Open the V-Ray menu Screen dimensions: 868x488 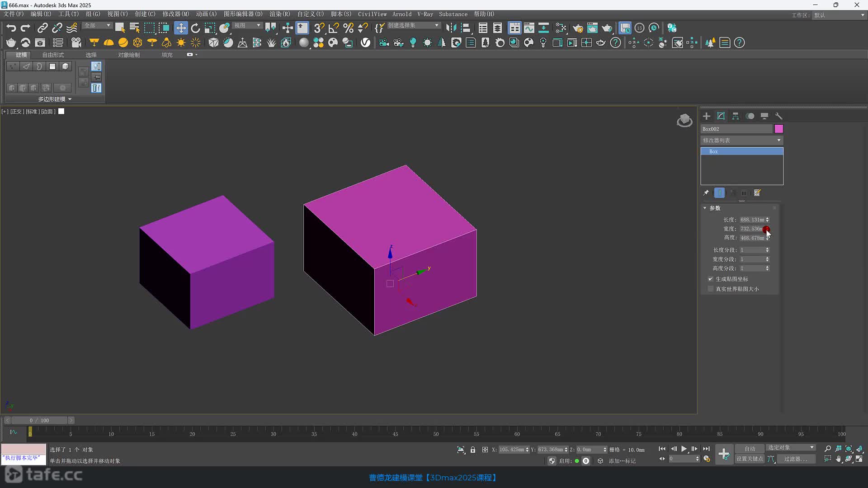click(x=425, y=14)
